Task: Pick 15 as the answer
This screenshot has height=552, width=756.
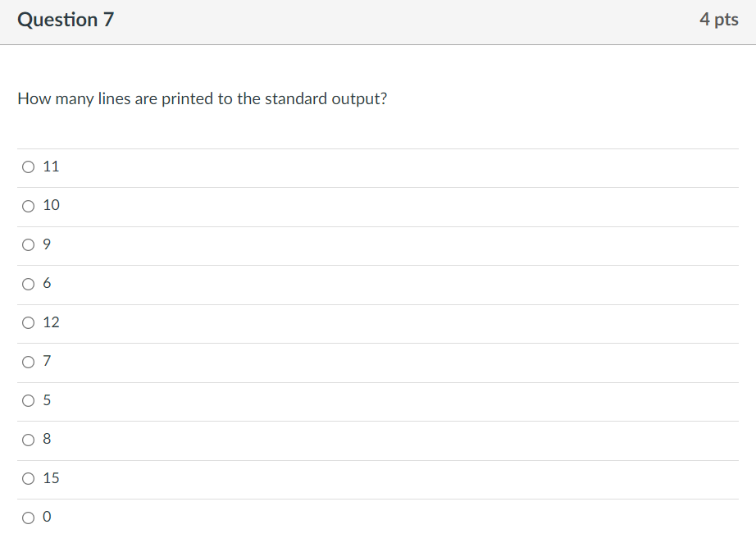Action: [28, 479]
